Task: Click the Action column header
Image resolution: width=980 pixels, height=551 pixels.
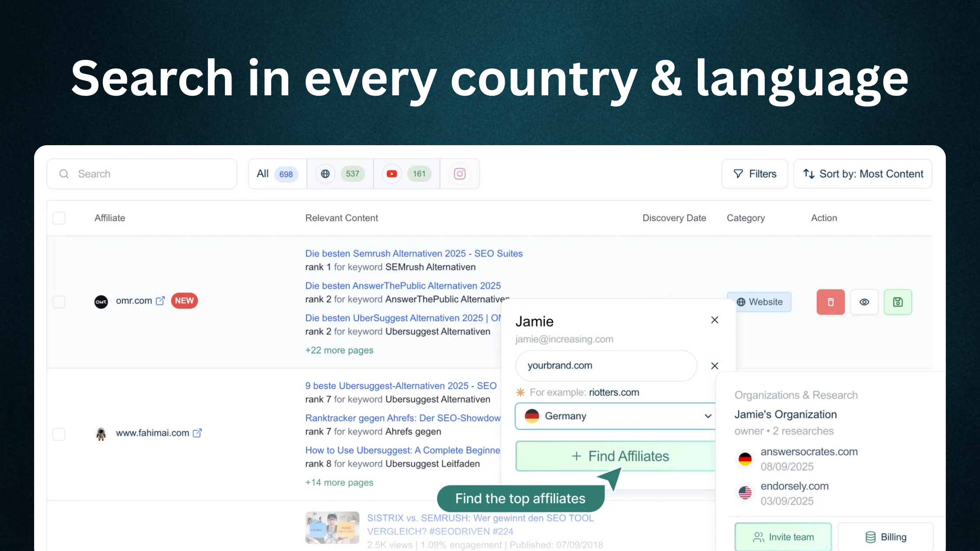Action: tap(824, 218)
